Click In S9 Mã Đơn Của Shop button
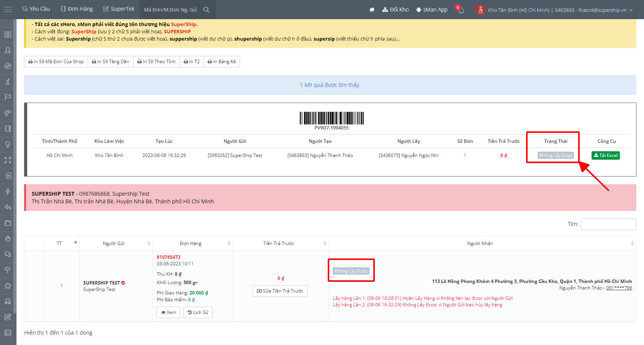Screen dimensions: 644x345 [x=56, y=62]
